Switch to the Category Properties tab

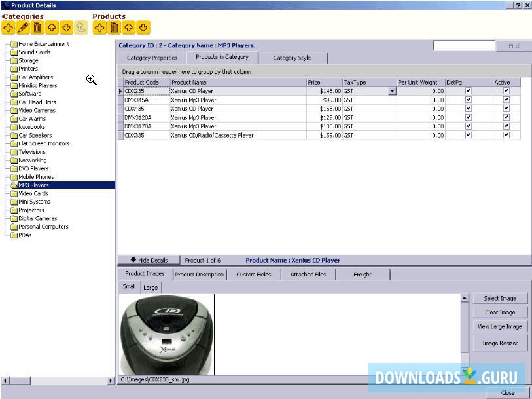pyautogui.click(x=152, y=58)
